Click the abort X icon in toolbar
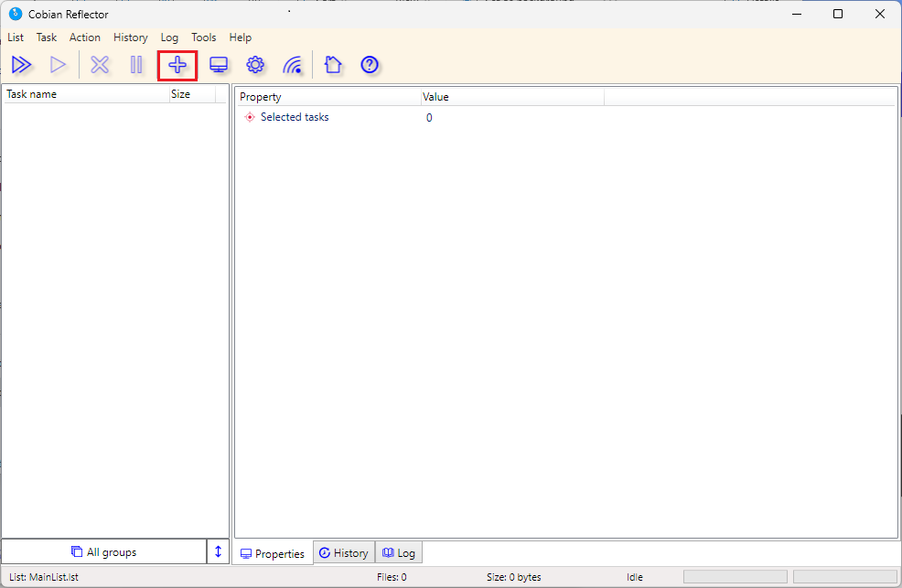 (100, 65)
